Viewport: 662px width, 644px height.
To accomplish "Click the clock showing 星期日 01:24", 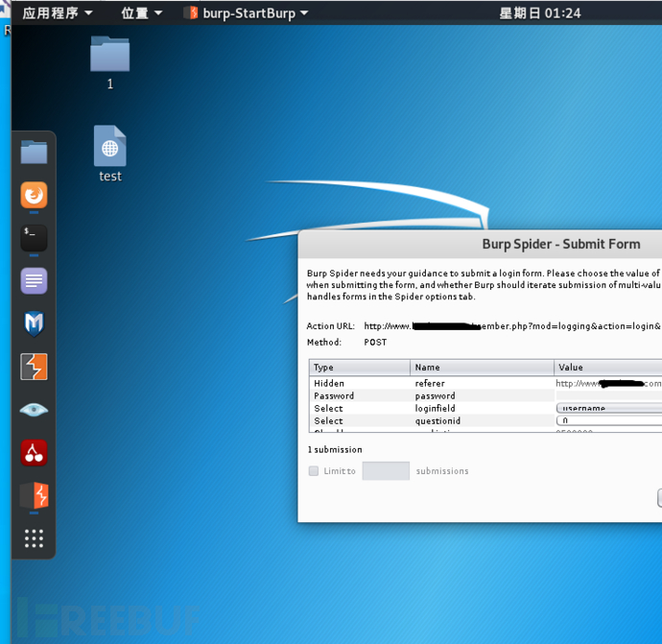I will pos(540,12).
